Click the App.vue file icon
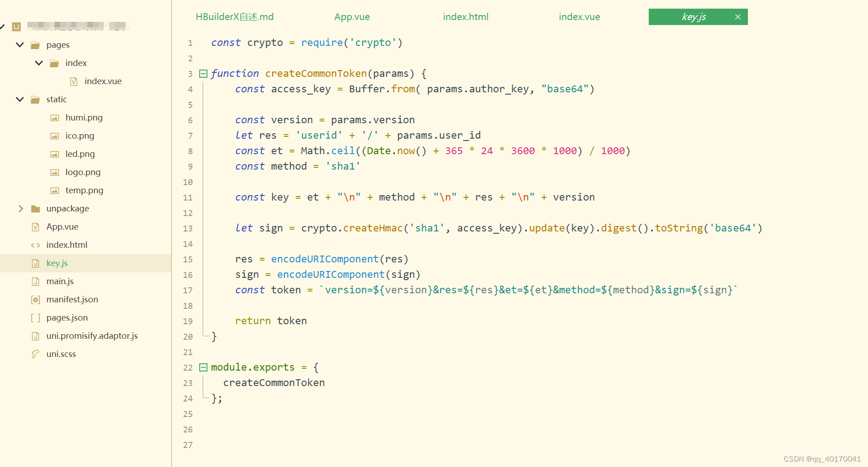This screenshot has width=868, height=467. tap(35, 227)
